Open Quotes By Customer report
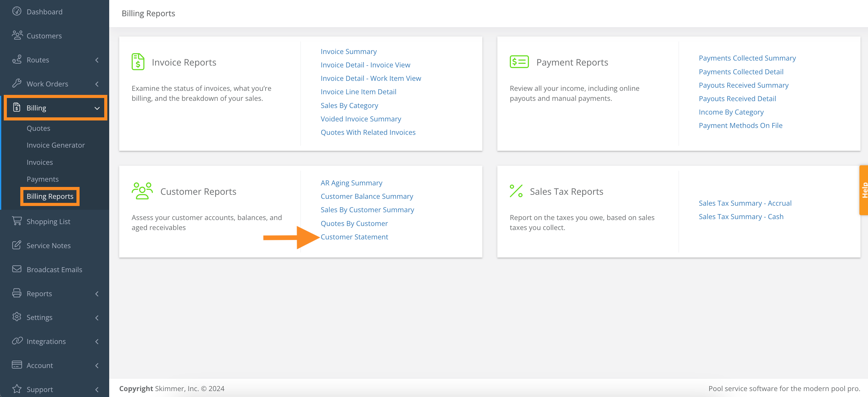The width and height of the screenshot is (868, 397). (354, 223)
